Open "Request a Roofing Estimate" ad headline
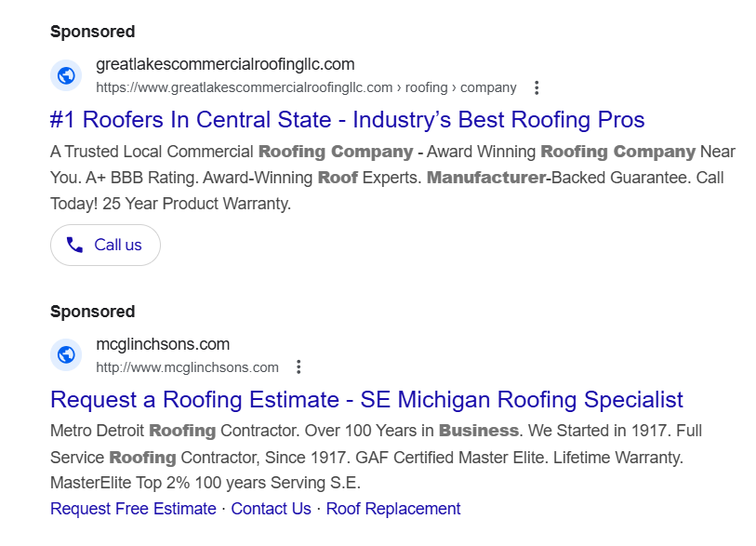The height and width of the screenshot is (546, 756). [x=366, y=399]
